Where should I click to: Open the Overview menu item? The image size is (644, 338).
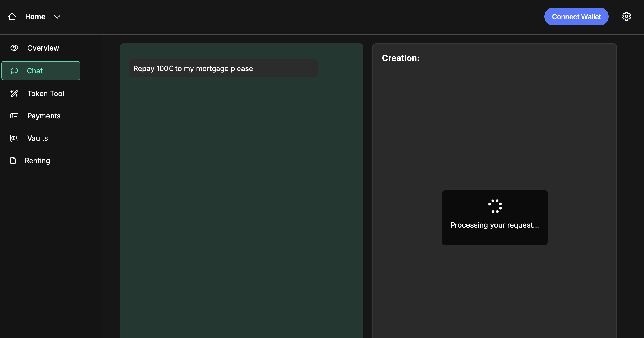(43, 48)
